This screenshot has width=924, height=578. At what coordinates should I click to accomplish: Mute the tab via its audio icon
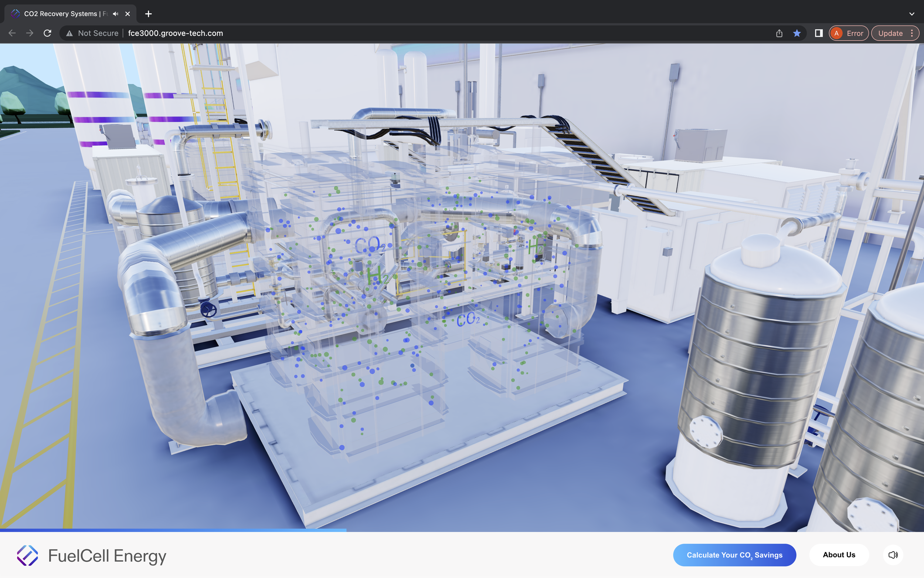[116, 14]
